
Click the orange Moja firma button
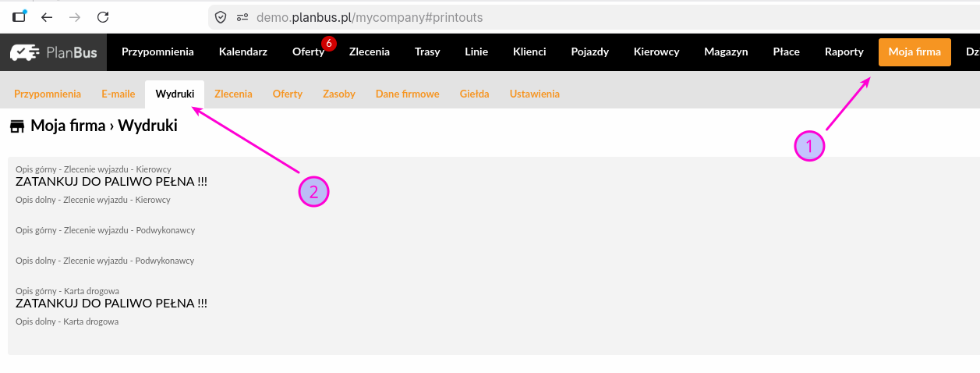coord(915,52)
